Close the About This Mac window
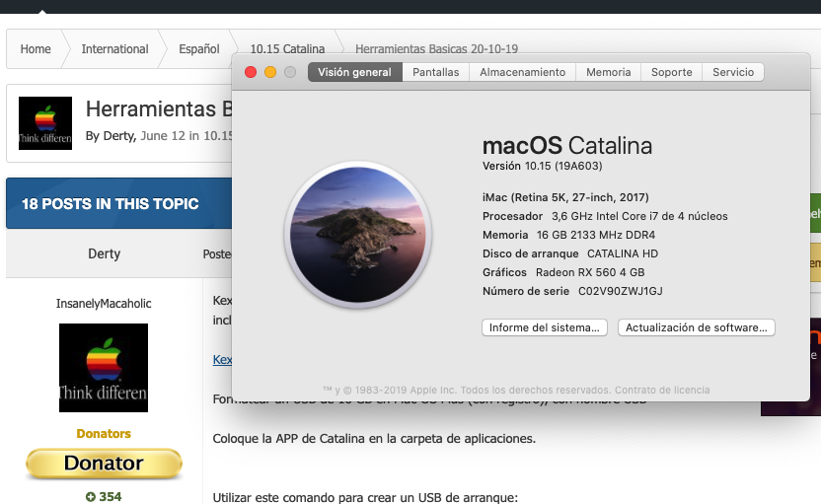The image size is (821, 504). (251, 72)
